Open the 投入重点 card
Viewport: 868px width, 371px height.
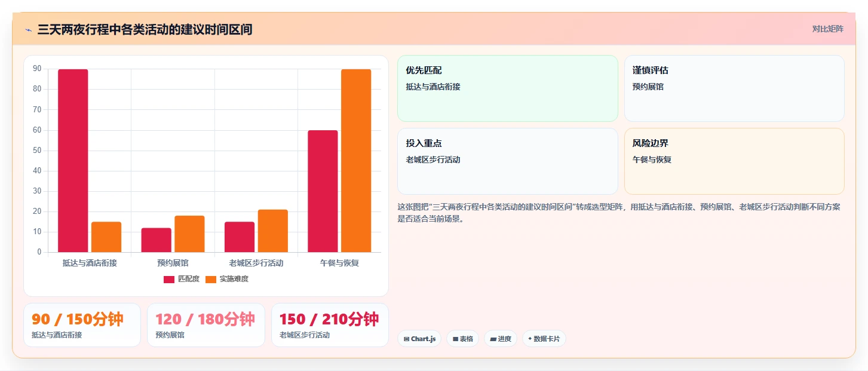pyautogui.click(x=508, y=161)
